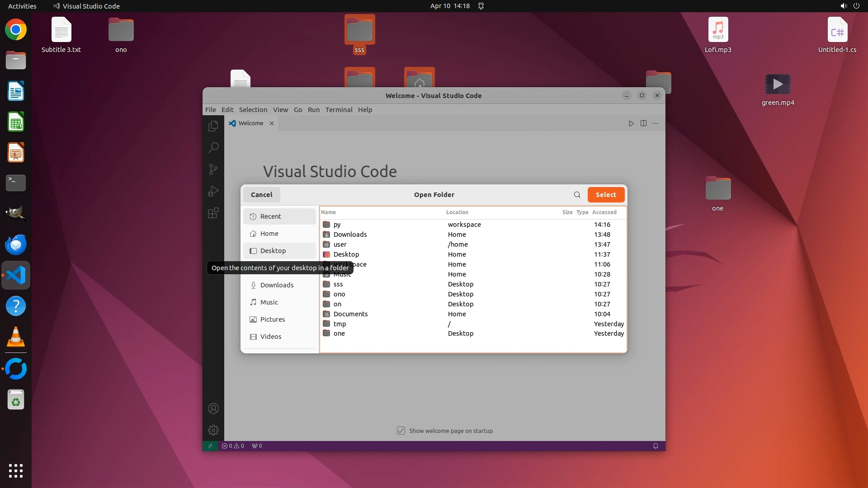The height and width of the screenshot is (488, 868).
Task: Open the Selection menu
Action: coord(253,110)
